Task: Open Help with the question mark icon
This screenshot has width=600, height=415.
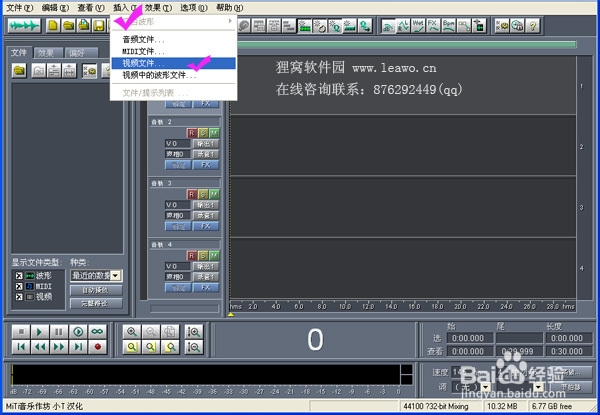Action: [x=532, y=26]
